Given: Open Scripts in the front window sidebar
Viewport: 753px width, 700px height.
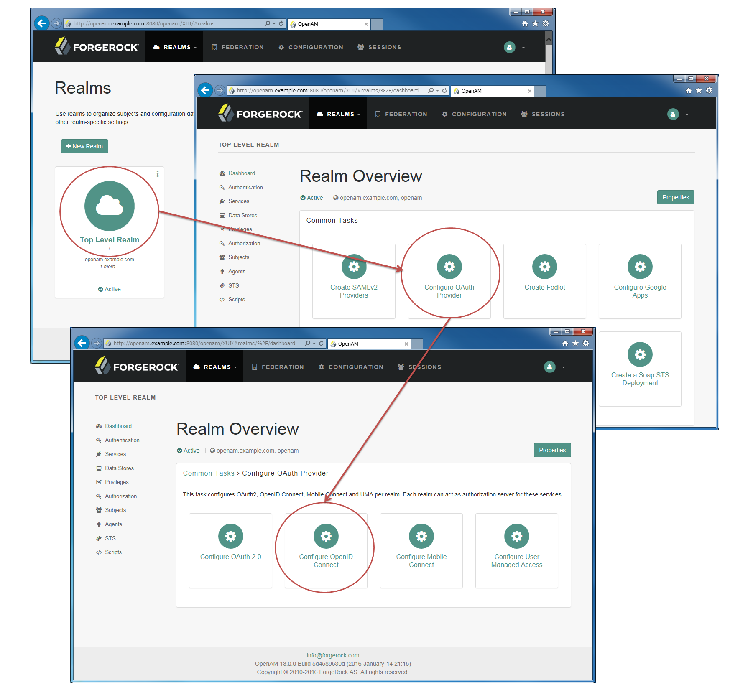Looking at the screenshot, I should pos(113,552).
